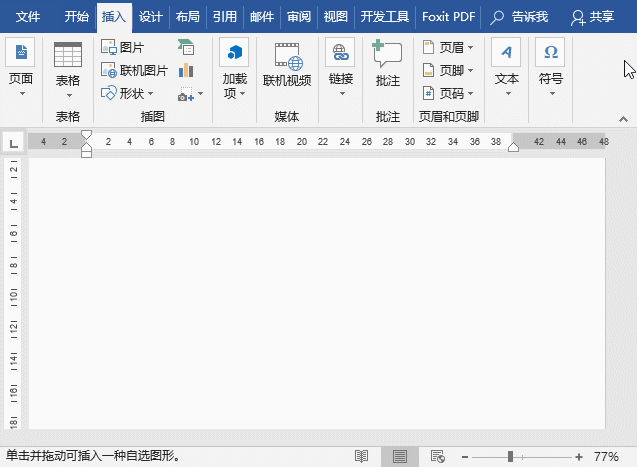The image size is (637, 467).
Task: Click the tab selector at ruler corner
Action: pyautogui.click(x=13, y=143)
